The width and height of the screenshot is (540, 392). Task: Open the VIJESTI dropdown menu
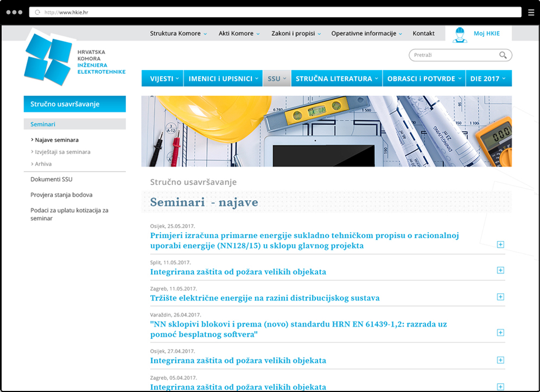[162, 79]
